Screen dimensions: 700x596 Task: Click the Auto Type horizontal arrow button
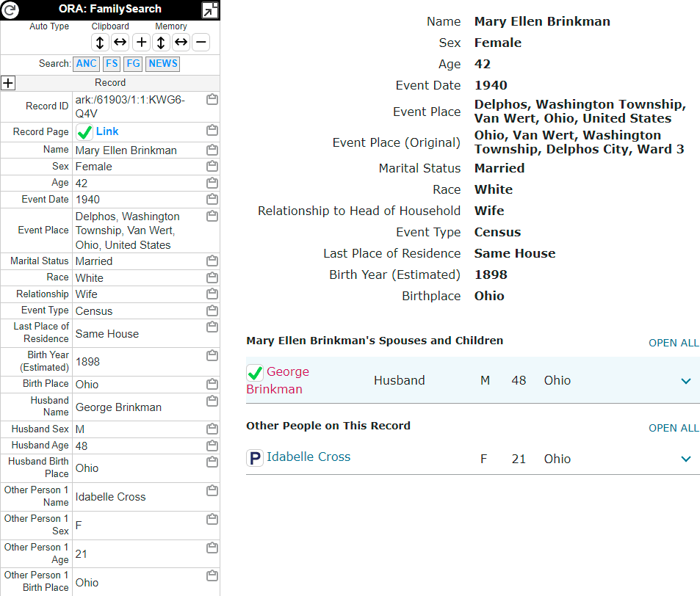coord(120,43)
